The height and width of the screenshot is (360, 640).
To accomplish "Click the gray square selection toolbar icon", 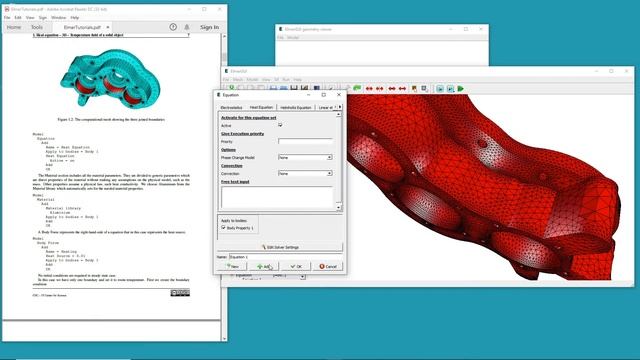I will (x=424, y=89).
